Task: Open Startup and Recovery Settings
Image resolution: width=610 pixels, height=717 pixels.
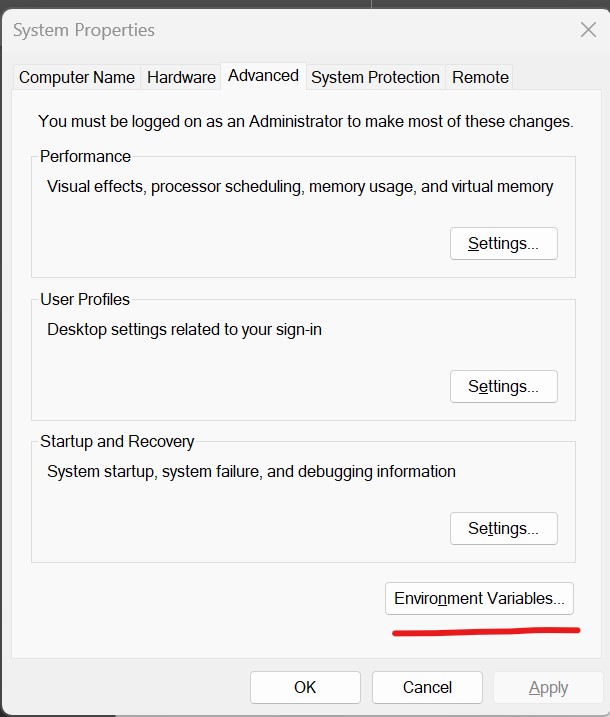Action: [503, 529]
